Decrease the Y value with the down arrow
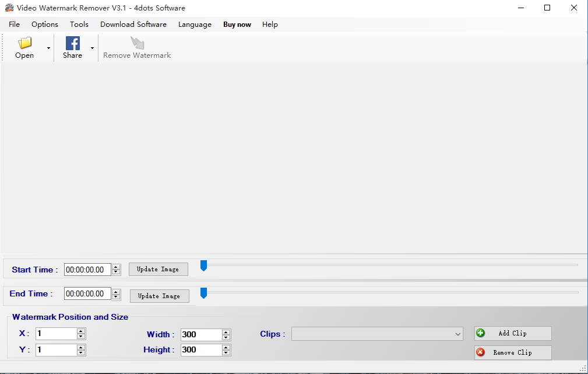The width and height of the screenshot is (588, 374). point(81,352)
